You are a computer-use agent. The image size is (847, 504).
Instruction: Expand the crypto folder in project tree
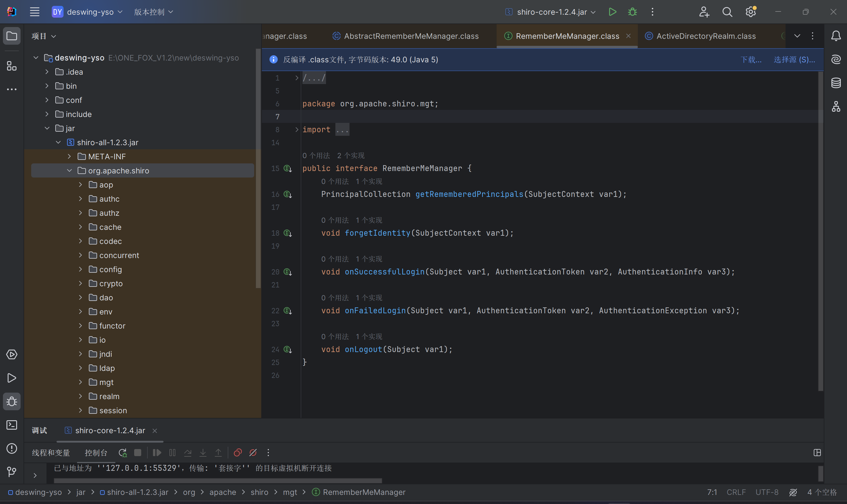[81, 283]
